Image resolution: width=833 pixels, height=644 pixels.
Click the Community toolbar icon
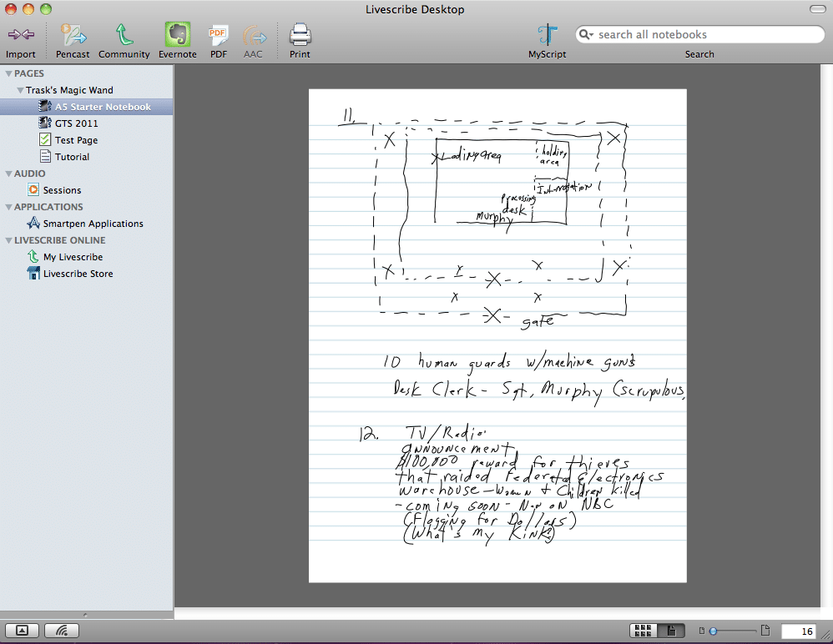pyautogui.click(x=124, y=35)
